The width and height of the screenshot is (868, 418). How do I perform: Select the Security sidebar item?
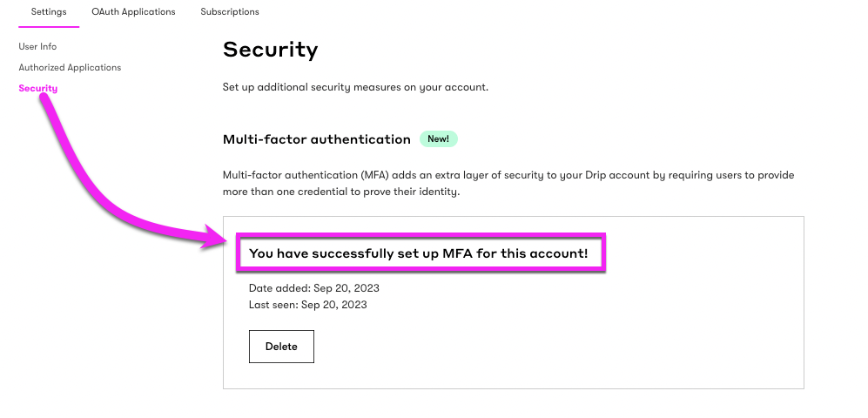click(x=38, y=88)
